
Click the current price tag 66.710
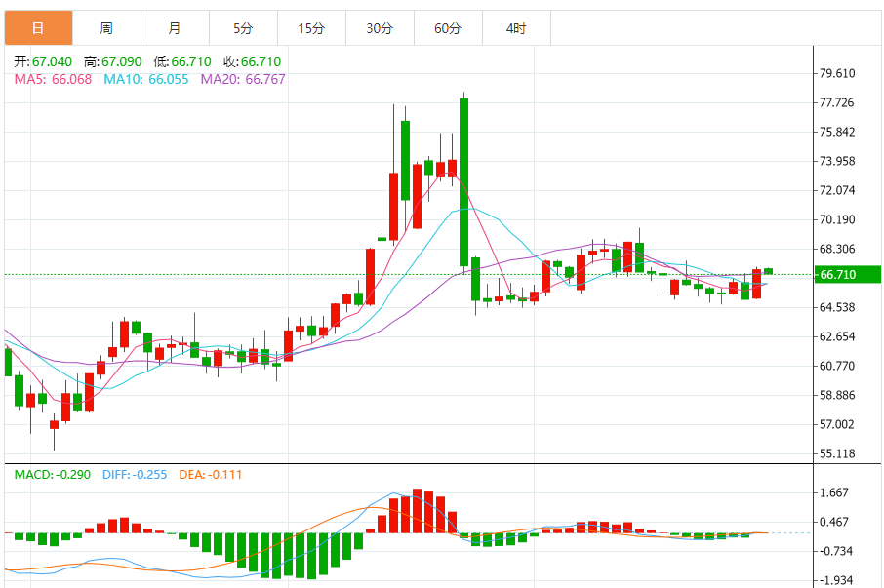[847, 275]
